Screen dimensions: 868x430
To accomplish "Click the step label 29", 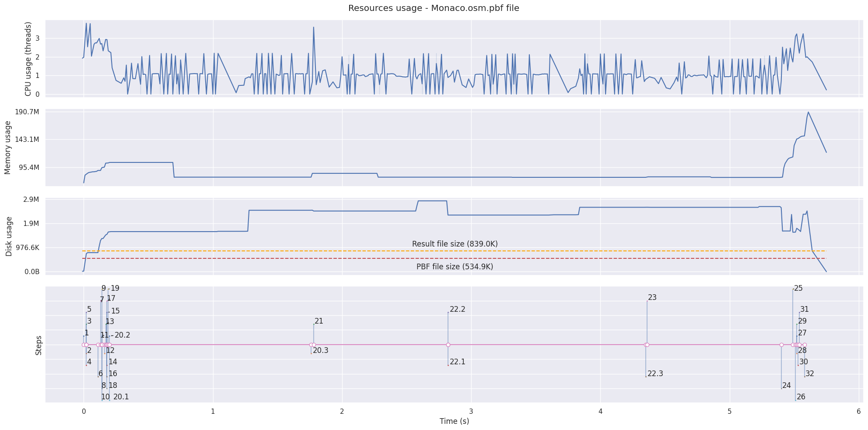I will coord(802,321).
